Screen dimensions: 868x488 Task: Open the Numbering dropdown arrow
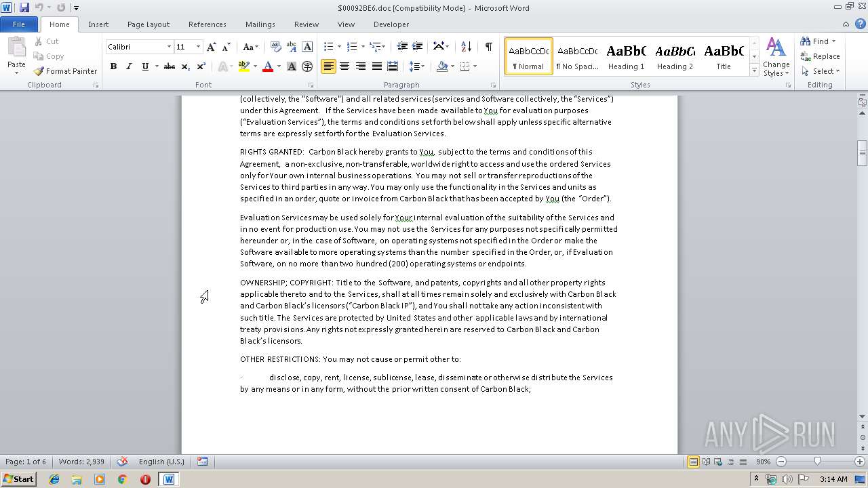pos(363,47)
